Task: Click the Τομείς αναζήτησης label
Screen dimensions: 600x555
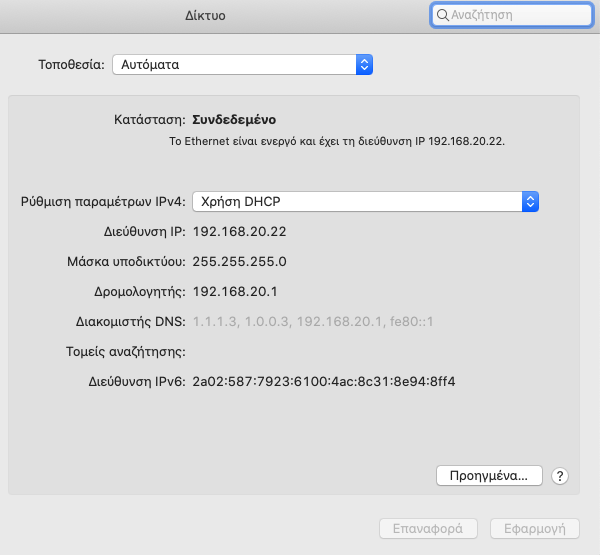Action: [126, 352]
